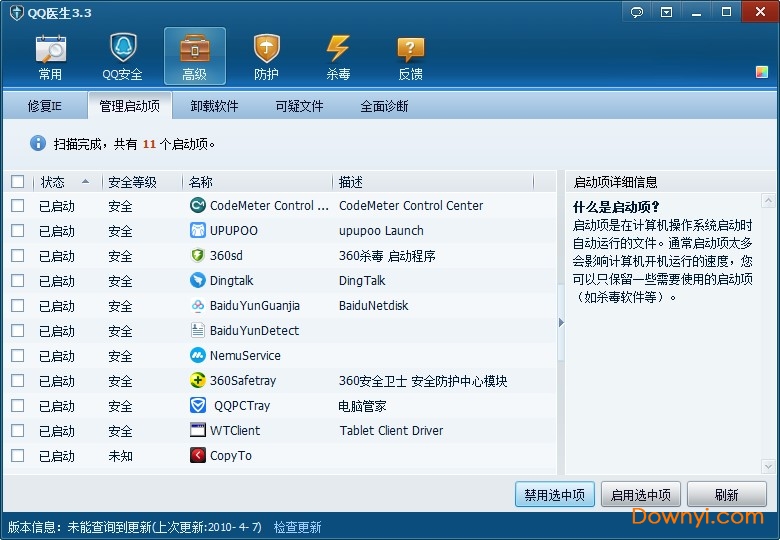Screen dimensions: 780x540
Task: Click the UPUPOO startup item icon
Action: (x=197, y=230)
